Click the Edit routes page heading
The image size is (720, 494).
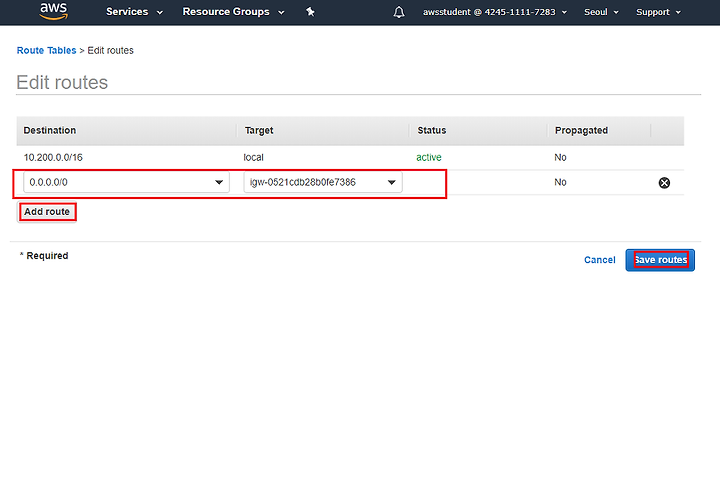pyautogui.click(x=62, y=83)
